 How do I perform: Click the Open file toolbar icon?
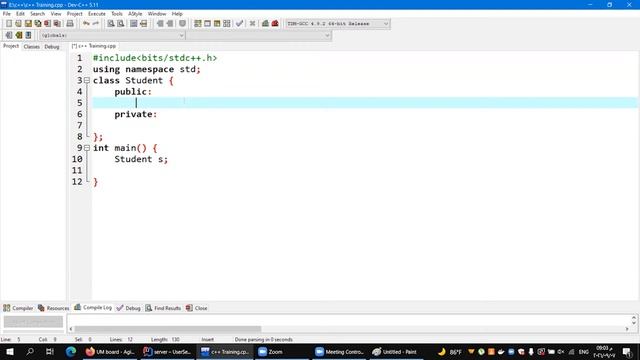pyautogui.click(x=18, y=24)
